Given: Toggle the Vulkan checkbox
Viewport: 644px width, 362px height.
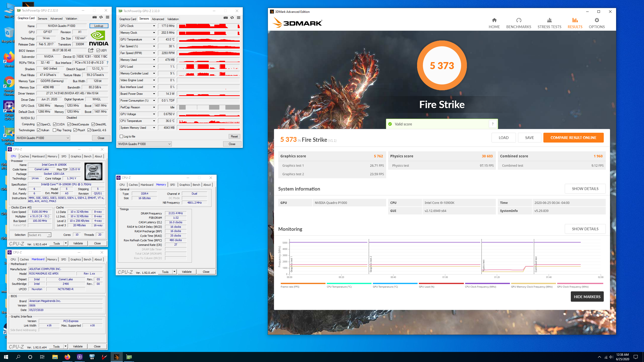Looking at the screenshot, I should click(x=39, y=130).
